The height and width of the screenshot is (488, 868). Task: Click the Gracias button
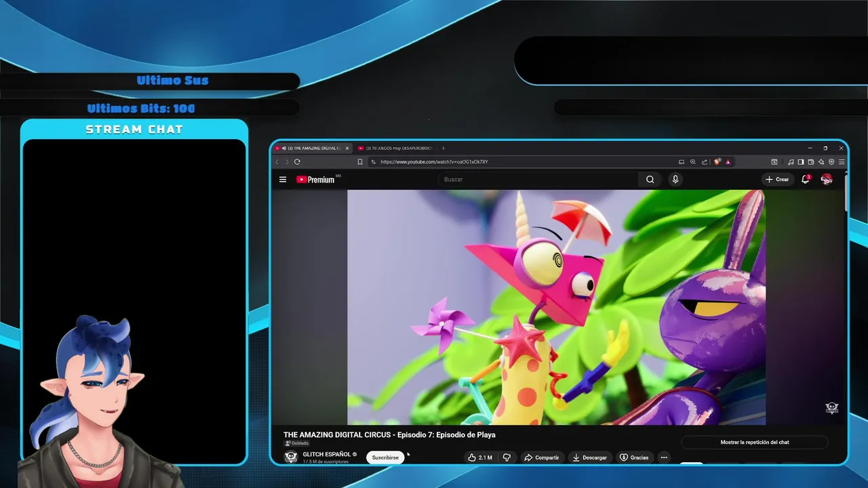point(635,457)
